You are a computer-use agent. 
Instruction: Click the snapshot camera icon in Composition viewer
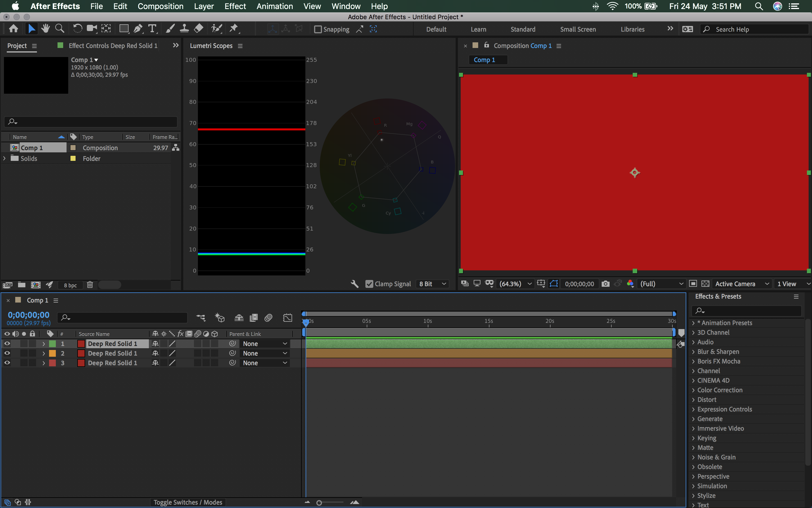coord(605,284)
